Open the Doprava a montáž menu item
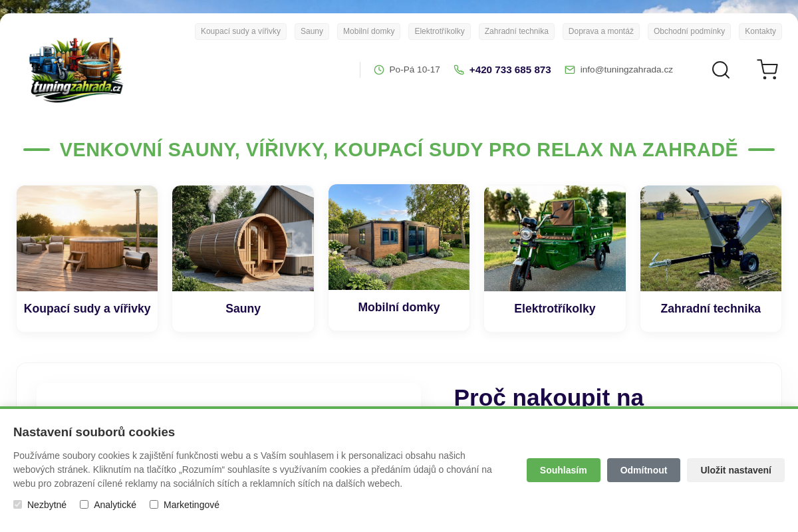Viewport: 798px width, 532px height. [x=601, y=31]
